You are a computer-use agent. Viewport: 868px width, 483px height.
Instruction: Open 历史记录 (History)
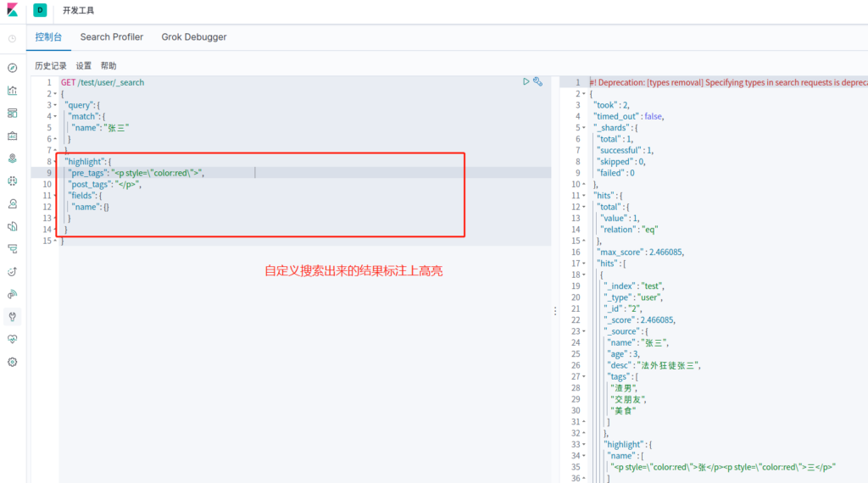click(x=50, y=66)
